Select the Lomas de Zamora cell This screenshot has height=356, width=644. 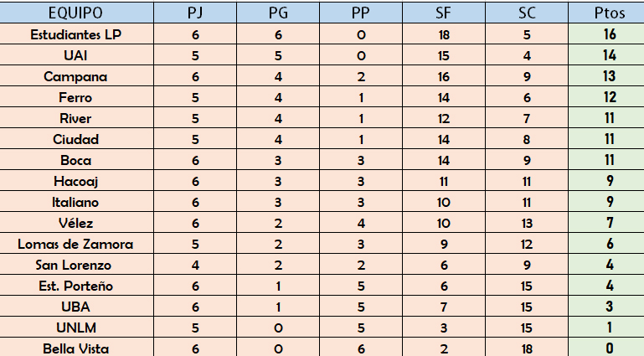tap(76, 244)
